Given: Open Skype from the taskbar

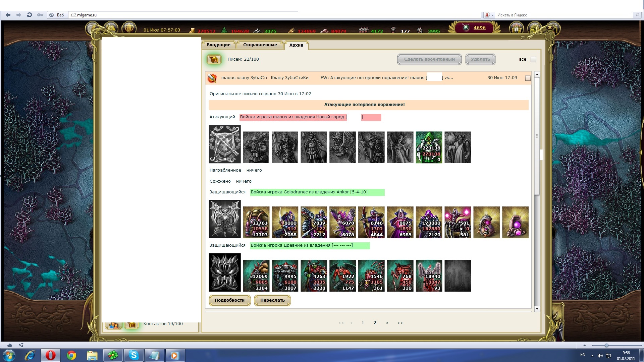Looking at the screenshot, I should pos(134,355).
